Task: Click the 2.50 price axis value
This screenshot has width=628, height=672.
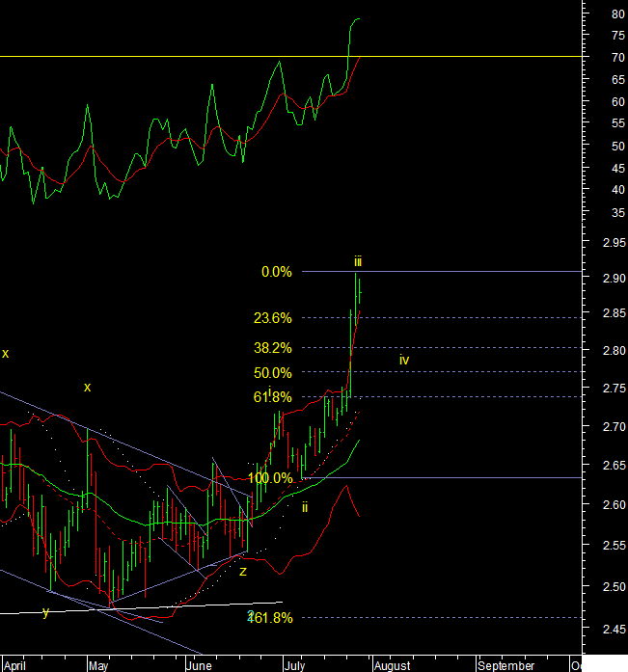Action: coord(614,587)
